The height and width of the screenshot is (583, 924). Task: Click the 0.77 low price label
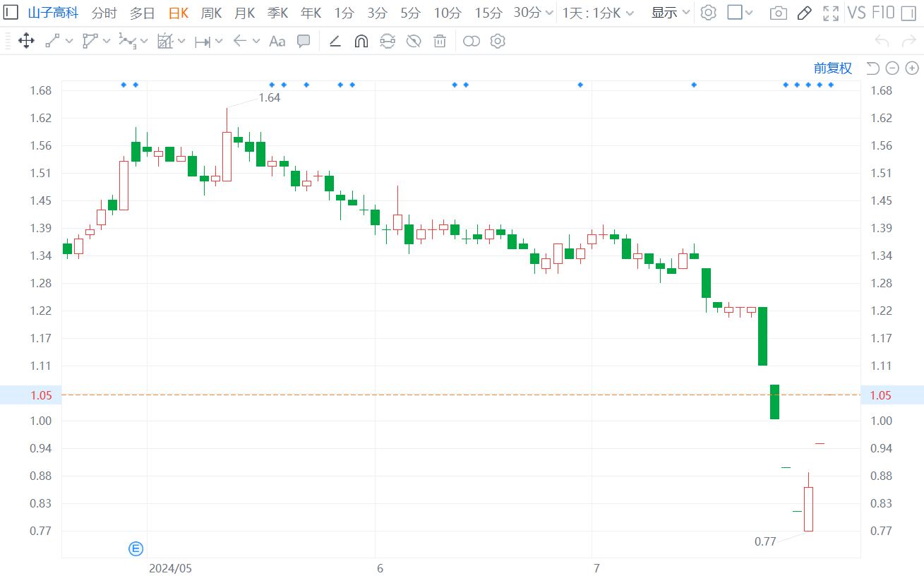pyautogui.click(x=765, y=541)
